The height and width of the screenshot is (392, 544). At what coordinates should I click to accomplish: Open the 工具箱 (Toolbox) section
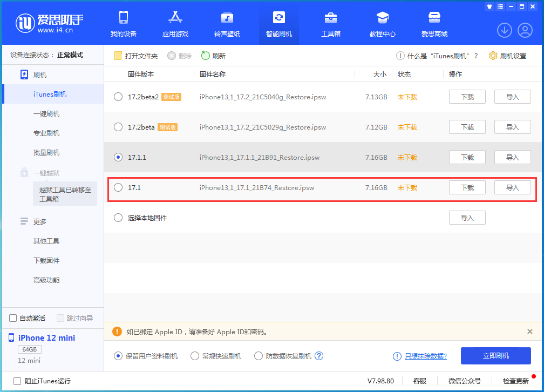(330, 24)
